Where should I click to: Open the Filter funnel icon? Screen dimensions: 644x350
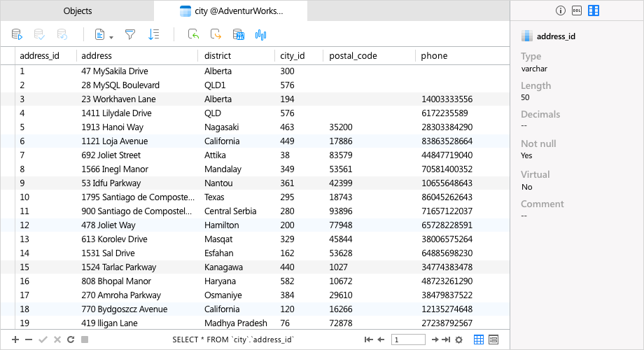(x=130, y=34)
